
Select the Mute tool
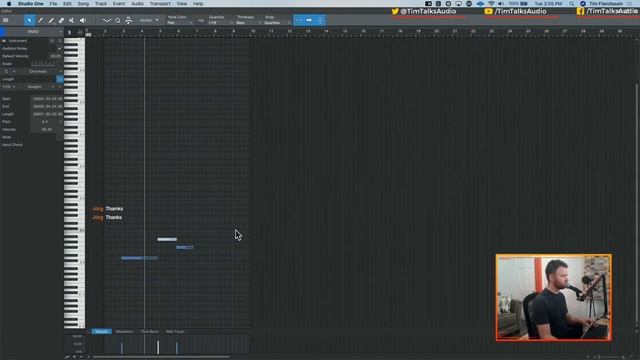pos(71,20)
